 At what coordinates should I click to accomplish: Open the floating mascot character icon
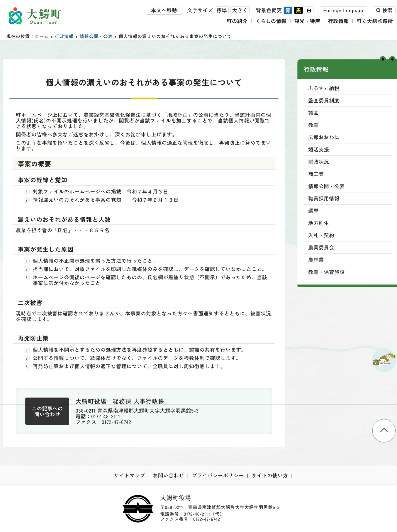tap(384, 360)
